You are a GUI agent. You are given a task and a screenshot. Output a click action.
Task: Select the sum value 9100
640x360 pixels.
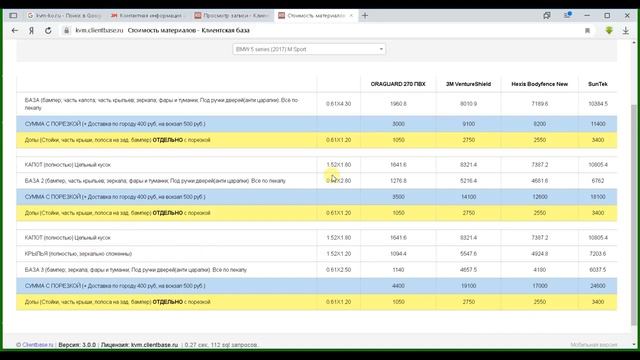(x=469, y=124)
